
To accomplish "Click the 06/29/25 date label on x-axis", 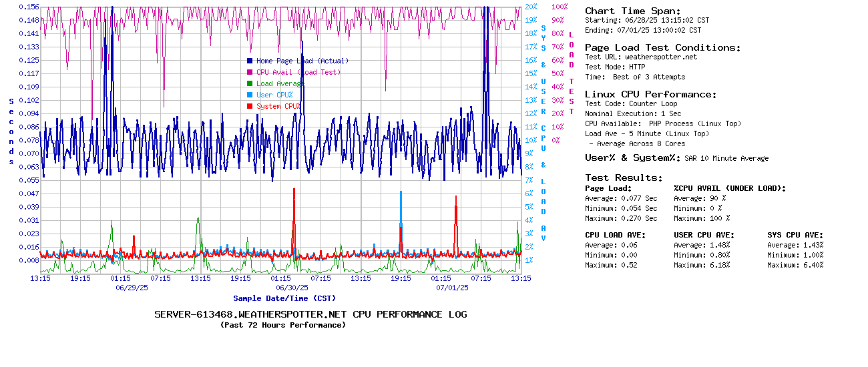I will click(132, 288).
